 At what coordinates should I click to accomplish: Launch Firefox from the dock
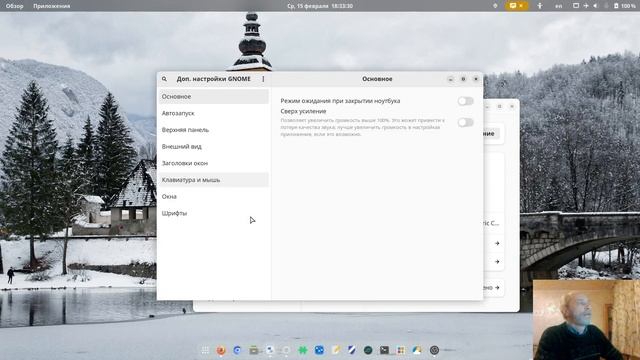point(221,350)
